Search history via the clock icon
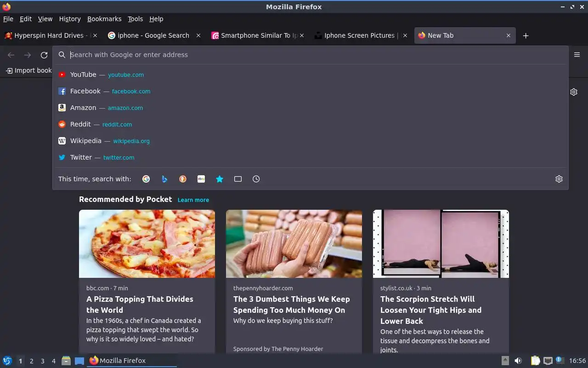 point(256,179)
